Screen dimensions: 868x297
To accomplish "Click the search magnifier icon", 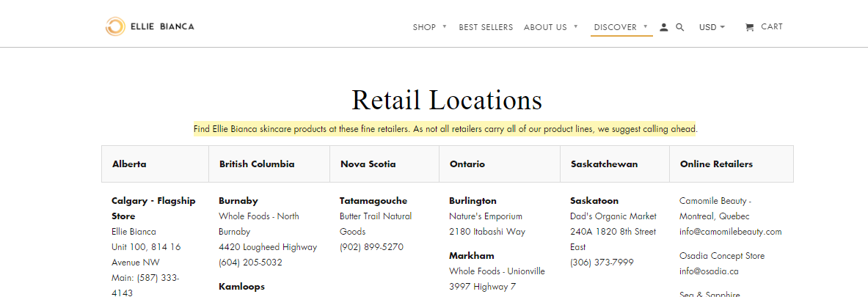I will tap(680, 27).
